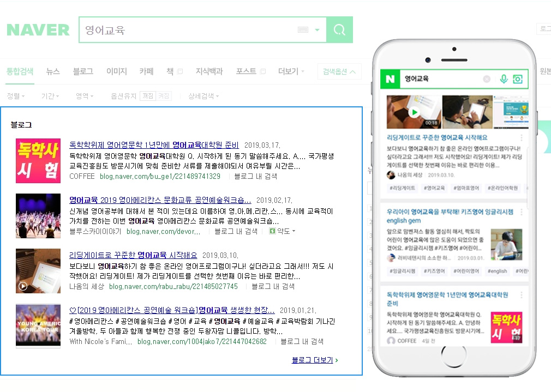551x392 pixels.
Task: Turn 옵션유지 on with 켜짐
Action: pyautogui.click(x=164, y=96)
